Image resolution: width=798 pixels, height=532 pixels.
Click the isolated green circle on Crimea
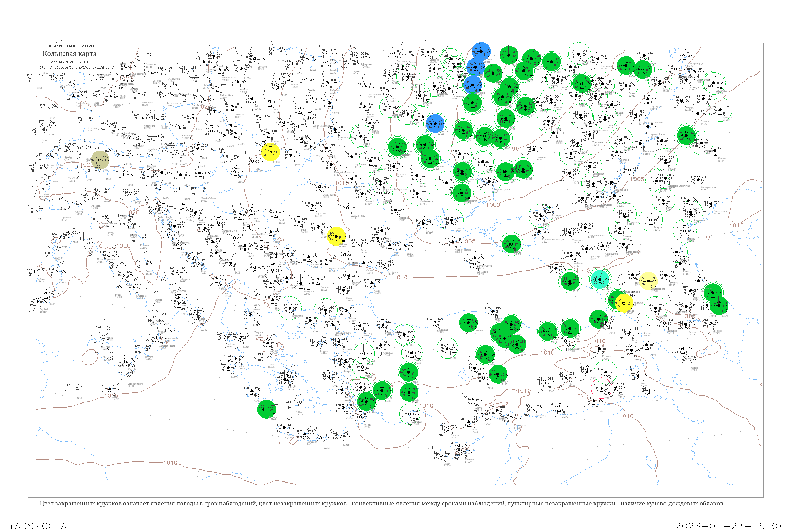click(x=511, y=244)
